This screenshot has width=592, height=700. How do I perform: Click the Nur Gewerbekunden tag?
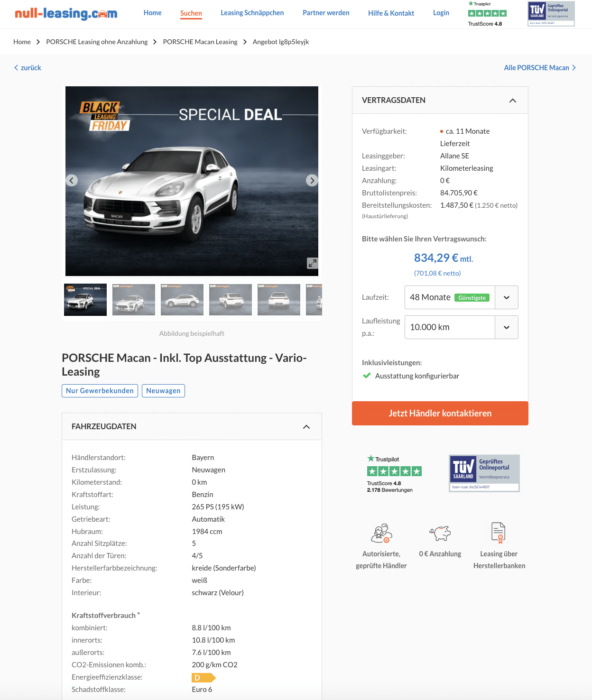point(100,391)
